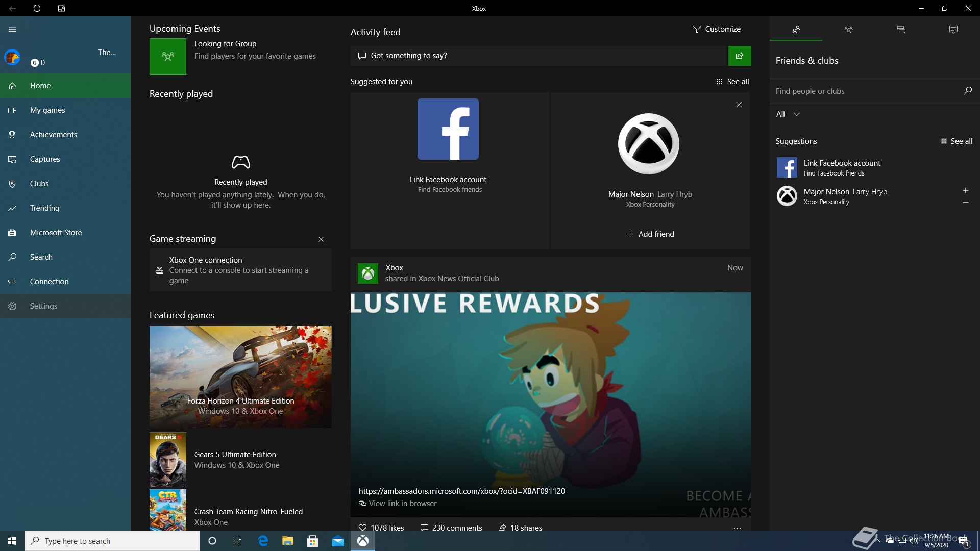
Task: Open Crash Team Racing Nitro-Fueled cover
Action: pyautogui.click(x=168, y=510)
